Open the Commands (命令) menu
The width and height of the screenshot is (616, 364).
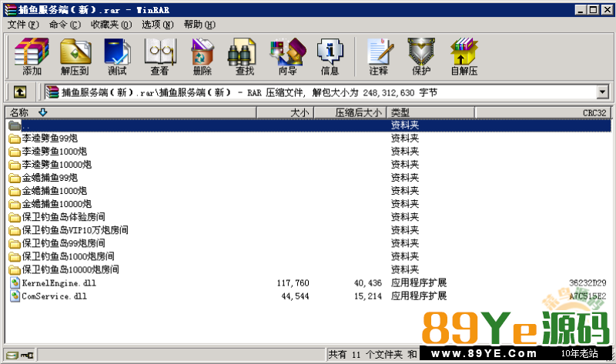pos(65,25)
